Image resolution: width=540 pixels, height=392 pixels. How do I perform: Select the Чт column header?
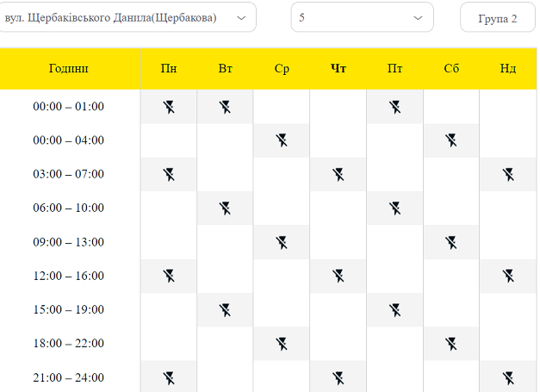[338, 69]
